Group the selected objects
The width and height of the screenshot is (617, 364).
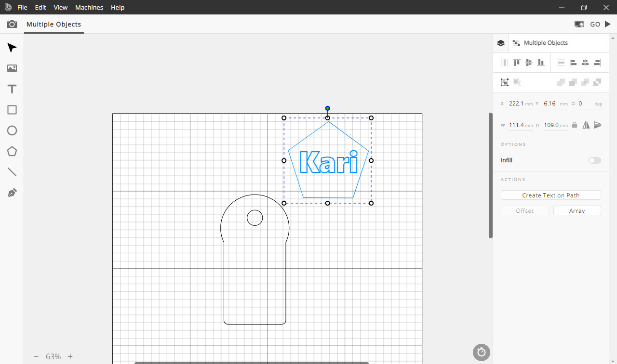click(x=505, y=82)
